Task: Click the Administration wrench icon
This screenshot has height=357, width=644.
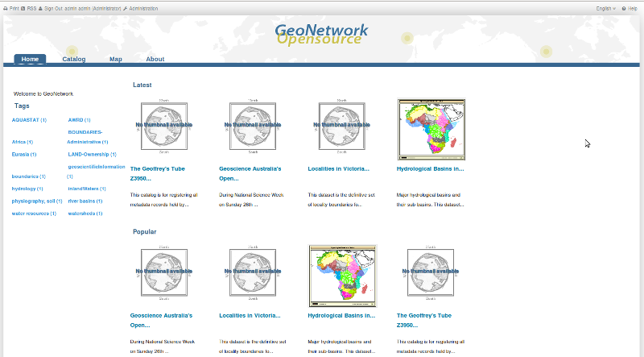Action: (x=126, y=8)
